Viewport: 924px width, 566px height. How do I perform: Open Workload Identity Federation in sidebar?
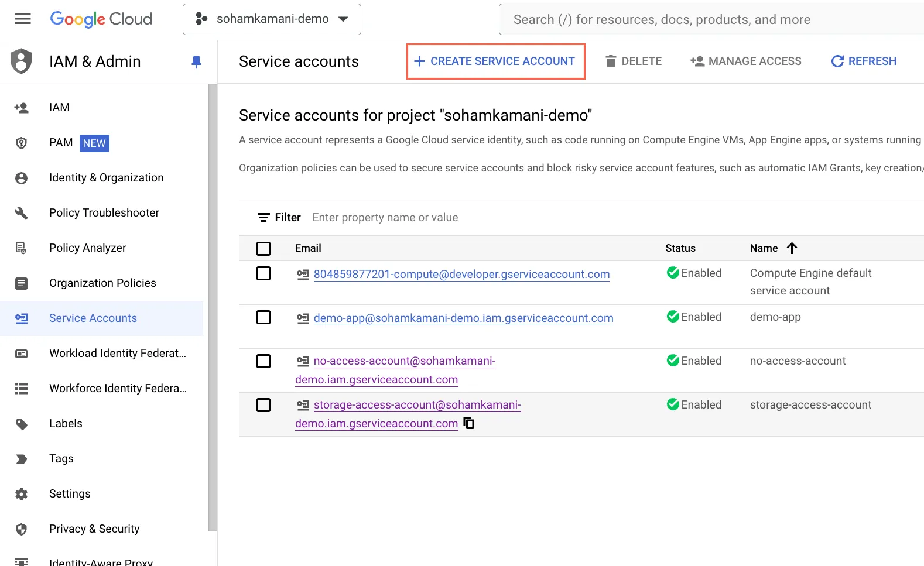pos(117,354)
